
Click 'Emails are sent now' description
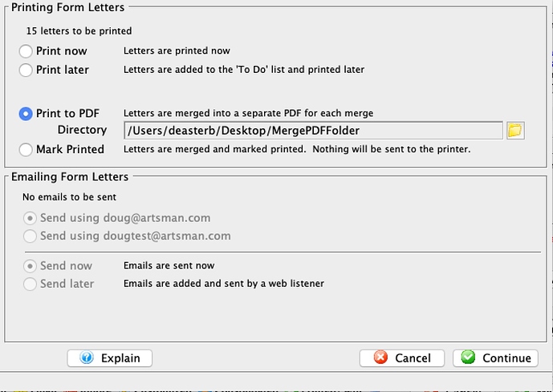(x=169, y=265)
